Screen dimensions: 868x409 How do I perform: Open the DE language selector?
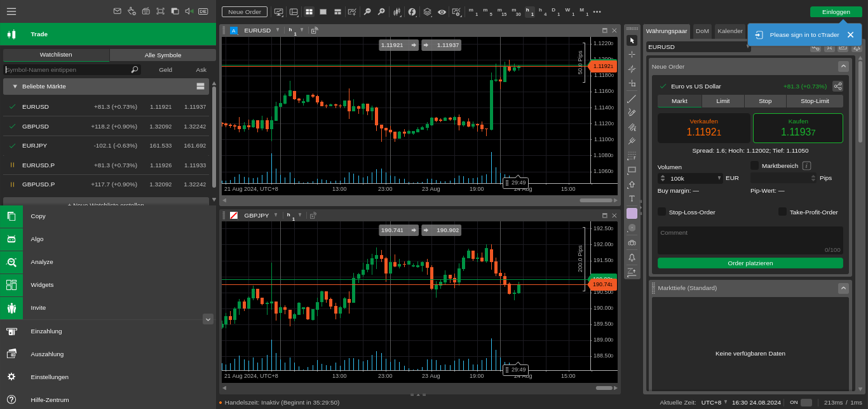coord(203,11)
